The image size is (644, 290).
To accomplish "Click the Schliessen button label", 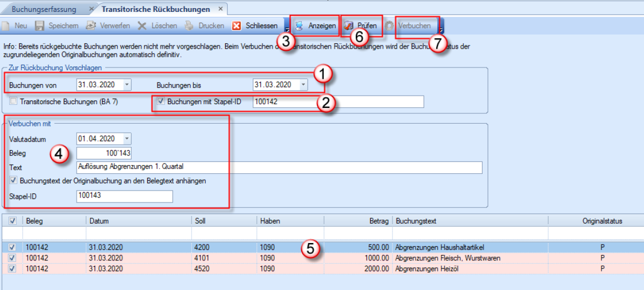I will click(262, 26).
